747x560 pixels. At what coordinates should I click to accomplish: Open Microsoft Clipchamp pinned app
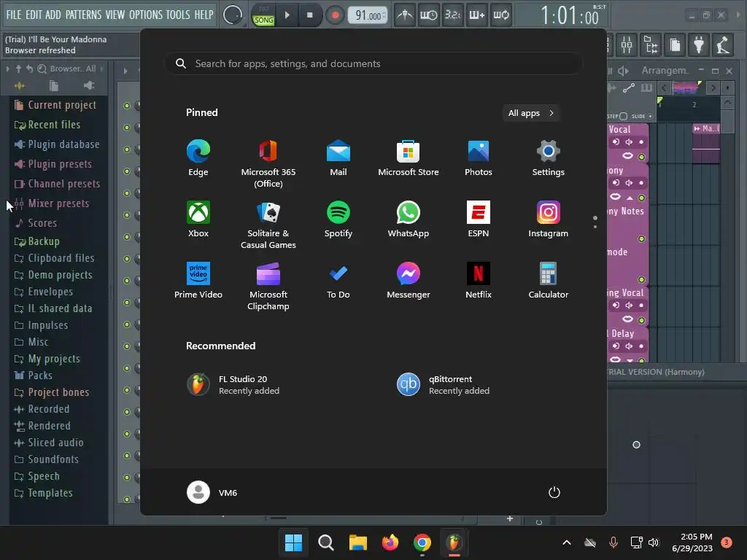268,286
